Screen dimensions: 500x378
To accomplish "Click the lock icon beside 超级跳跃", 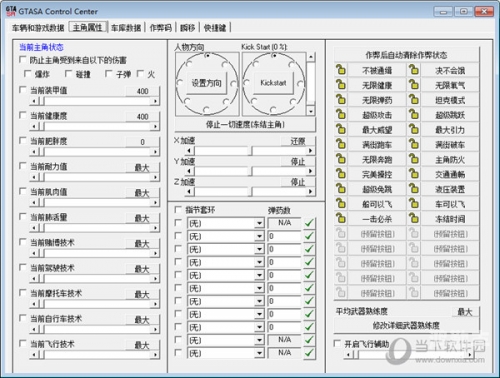I will pyautogui.click(x=414, y=115).
